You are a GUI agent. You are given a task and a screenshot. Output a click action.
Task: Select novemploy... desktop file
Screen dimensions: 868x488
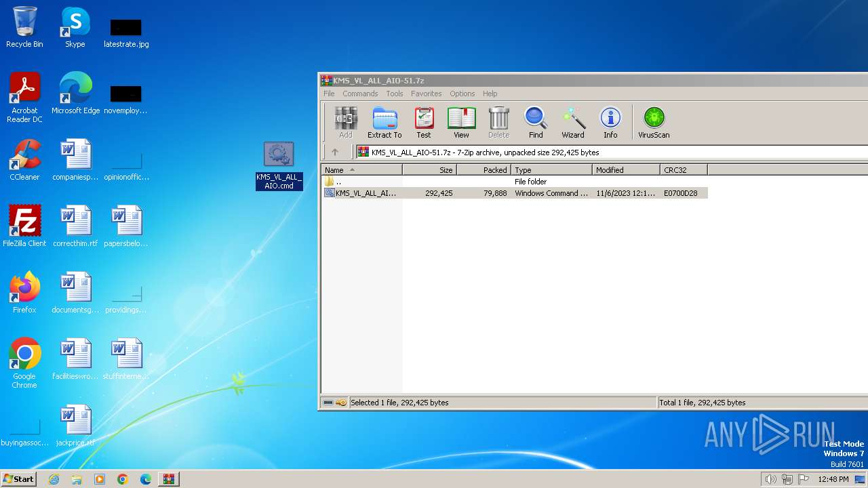126,99
